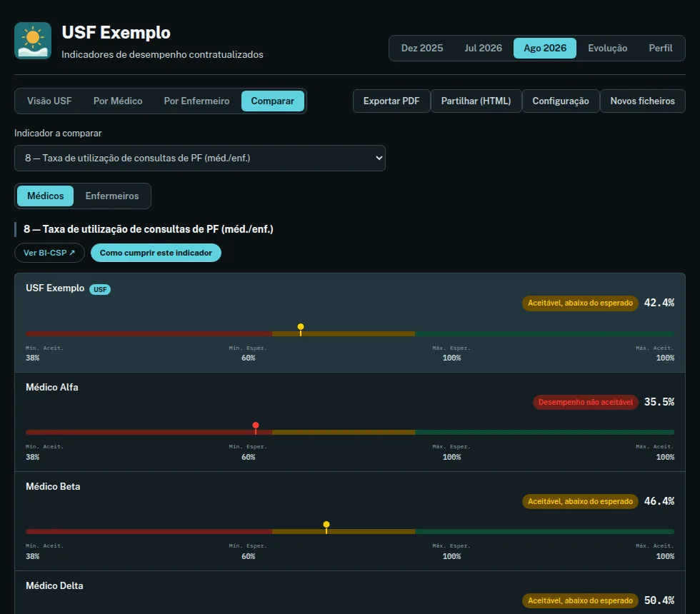
Task: Switch to the Jul 2026 period tab
Action: (x=483, y=49)
